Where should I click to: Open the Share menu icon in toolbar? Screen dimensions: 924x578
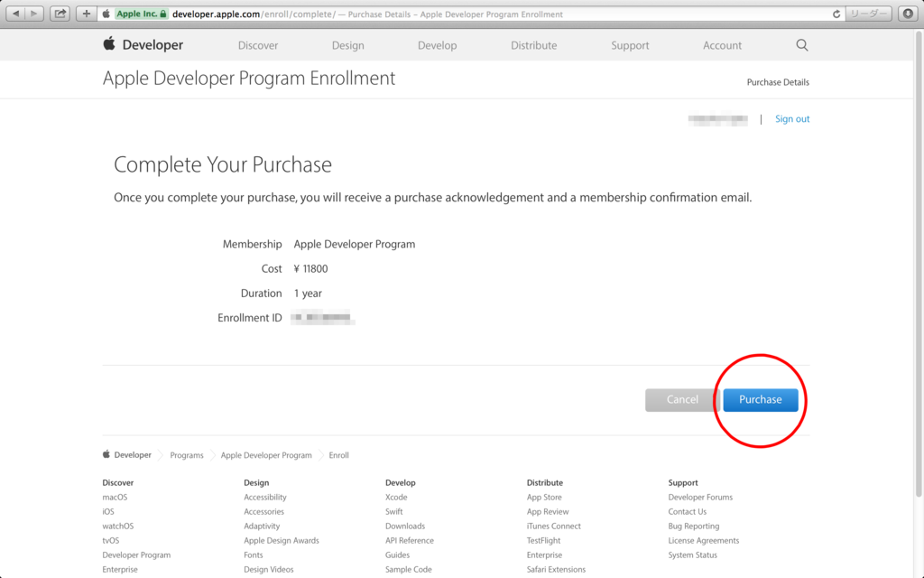point(60,14)
